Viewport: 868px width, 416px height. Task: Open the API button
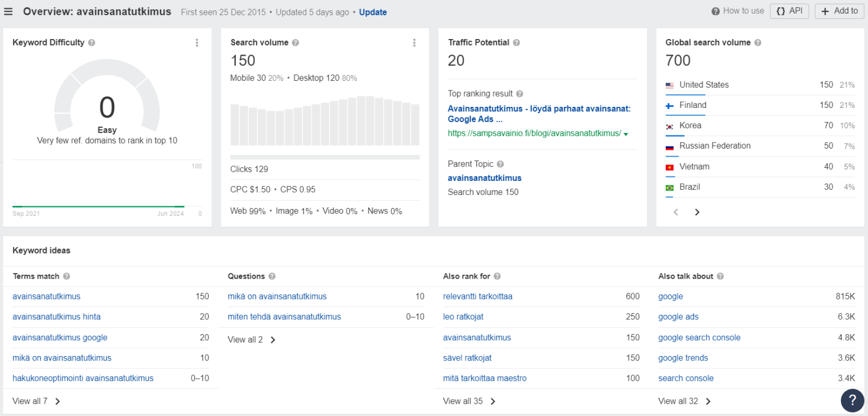click(789, 11)
